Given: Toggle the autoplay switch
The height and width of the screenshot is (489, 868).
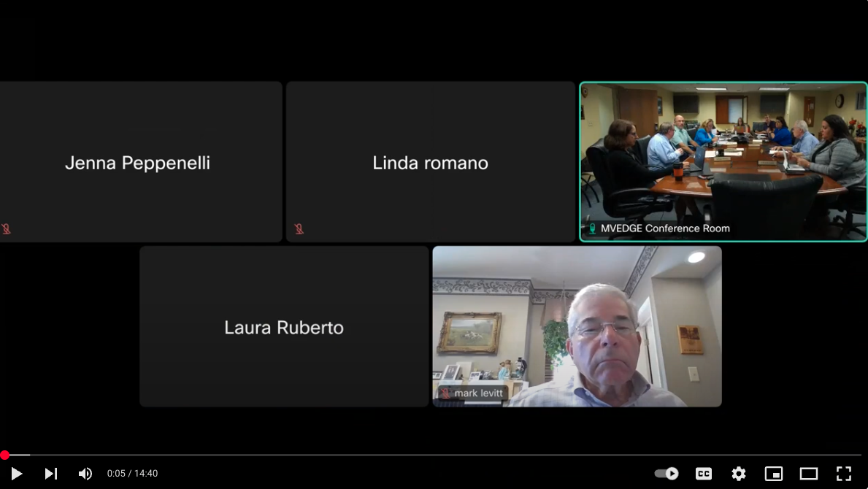Looking at the screenshot, I should click(667, 474).
